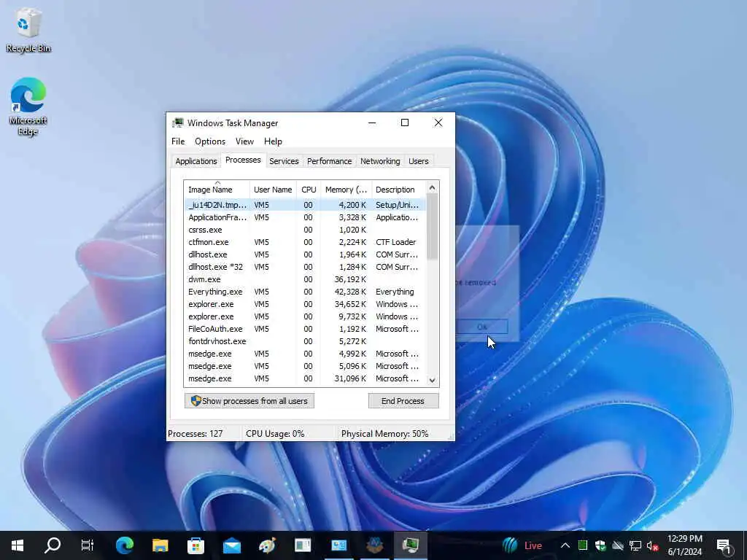Open the Mail app in taskbar

tap(231, 545)
